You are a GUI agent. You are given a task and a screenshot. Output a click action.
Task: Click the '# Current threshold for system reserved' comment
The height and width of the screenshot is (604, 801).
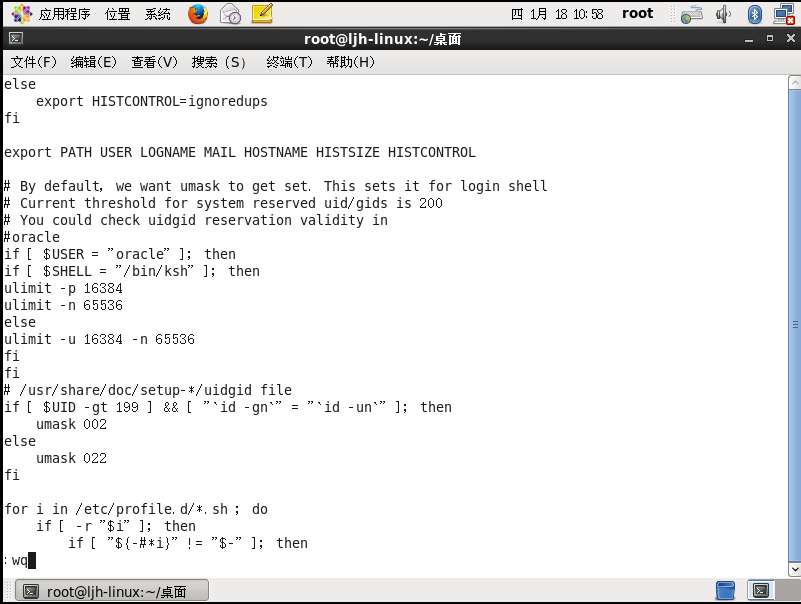tap(223, 203)
